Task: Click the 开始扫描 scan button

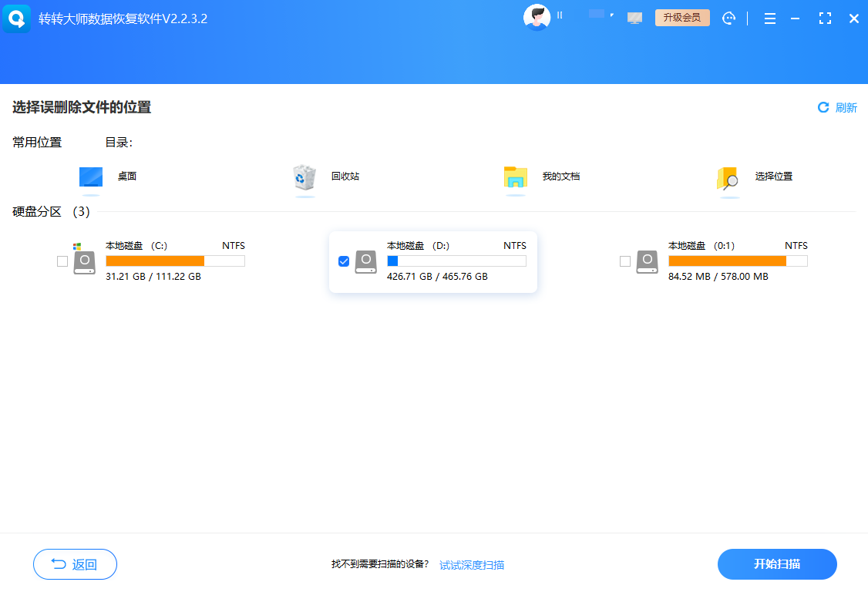Action: [x=776, y=564]
